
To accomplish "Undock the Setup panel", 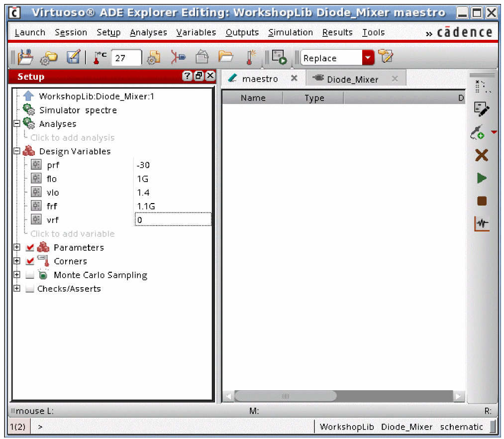I will click(199, 76).
